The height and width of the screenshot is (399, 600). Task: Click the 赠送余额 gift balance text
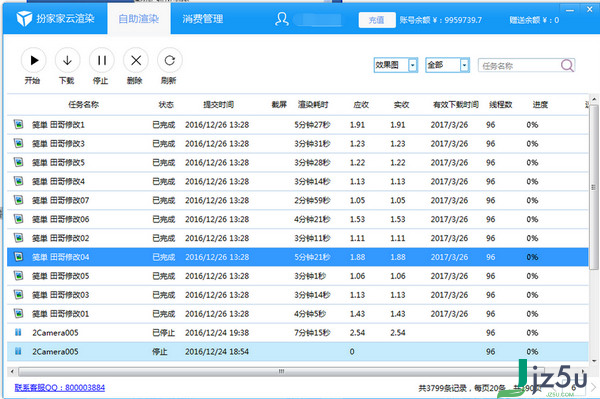534,20
